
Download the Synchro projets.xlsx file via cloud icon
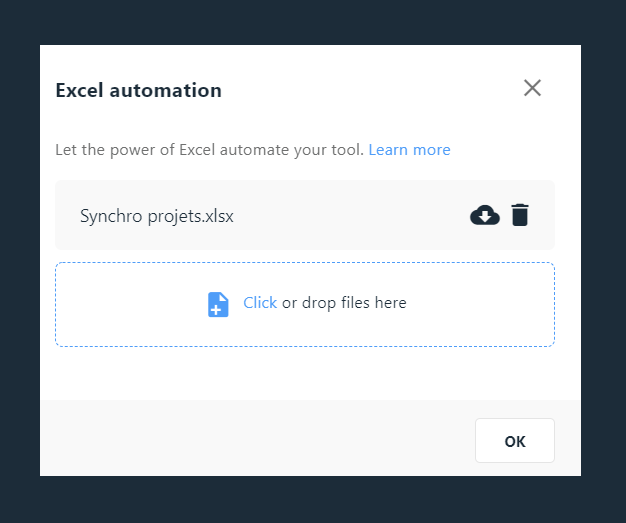pyautogui.click(x=485, y=215)
